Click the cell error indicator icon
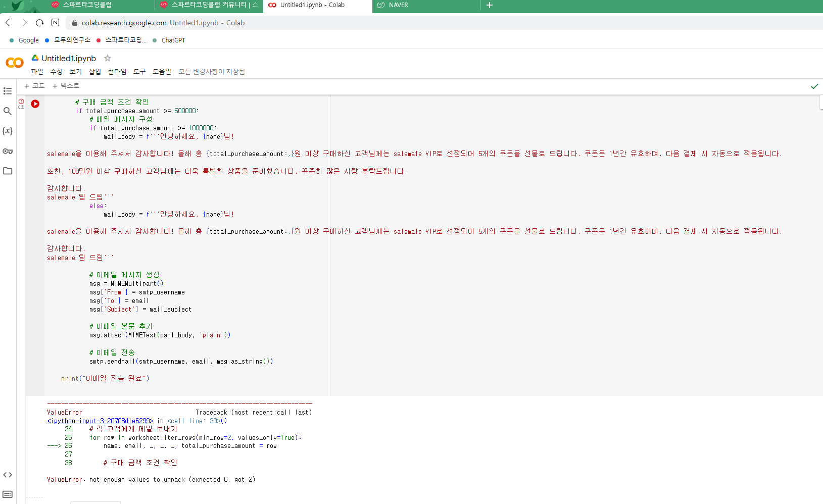This screenshot has width=823, height=504. coord(21,102)
